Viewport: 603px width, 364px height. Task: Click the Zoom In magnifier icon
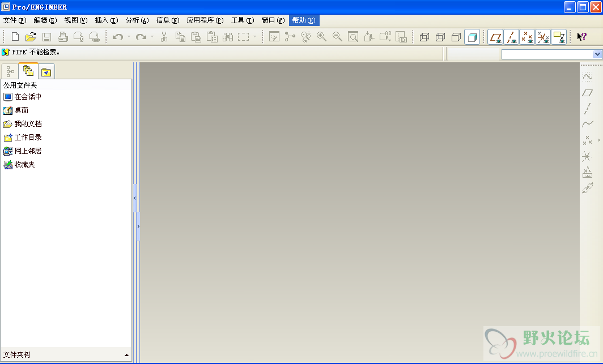tap(321, 37)
